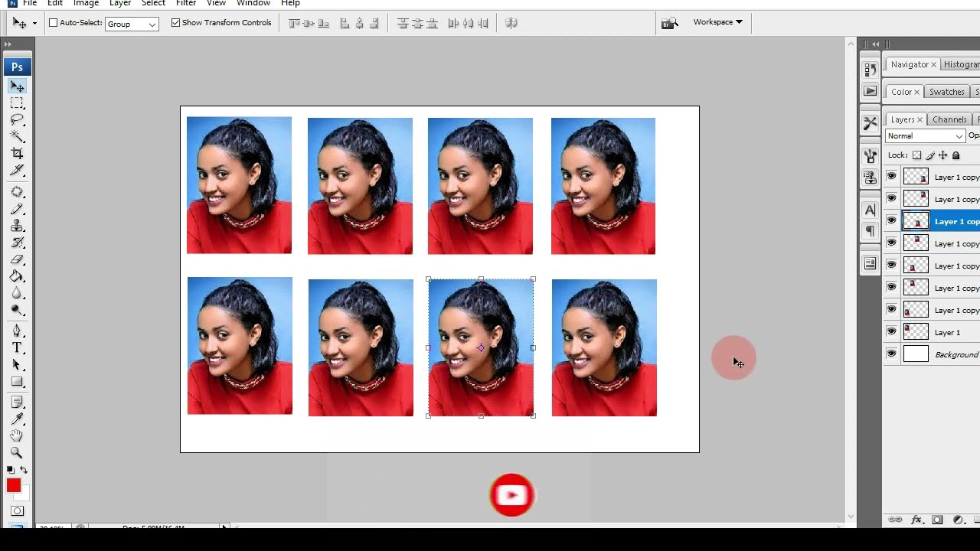Open the Edit menu
The height and width of the screenshot is (551, 980).
pyautogui.click(x=55, y=3)
